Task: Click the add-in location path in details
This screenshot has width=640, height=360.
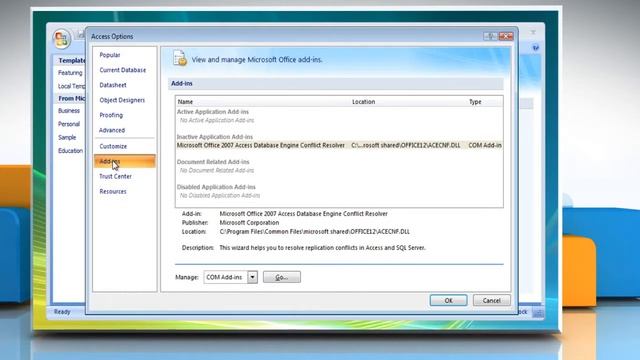Action: (x=315, y=232)
